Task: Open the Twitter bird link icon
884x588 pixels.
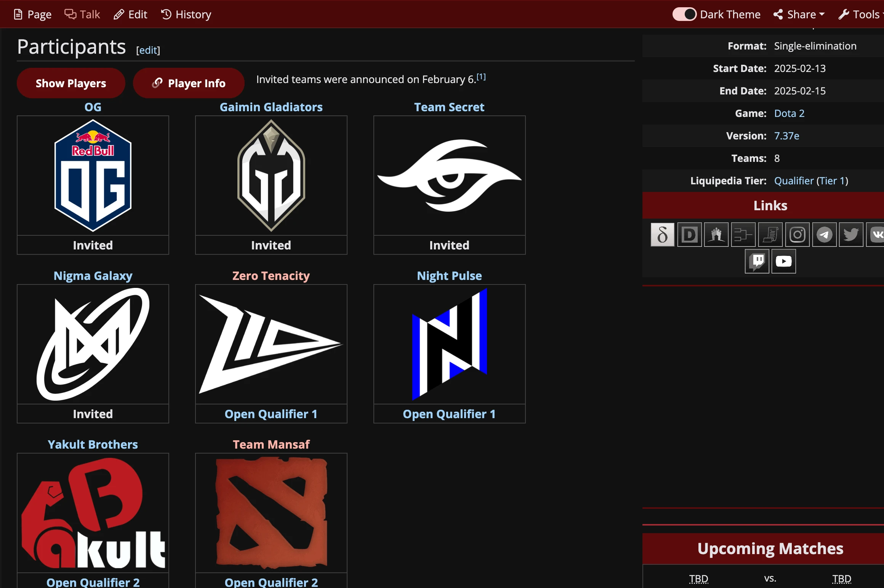Action: click(851, 235)
